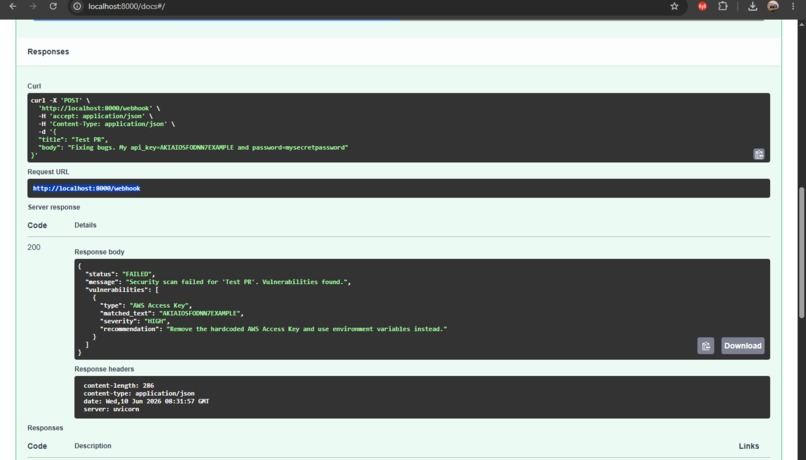Click the "title": "Test PR" curl line
Viewport: 806px width, 460px height.
point(73,140)
